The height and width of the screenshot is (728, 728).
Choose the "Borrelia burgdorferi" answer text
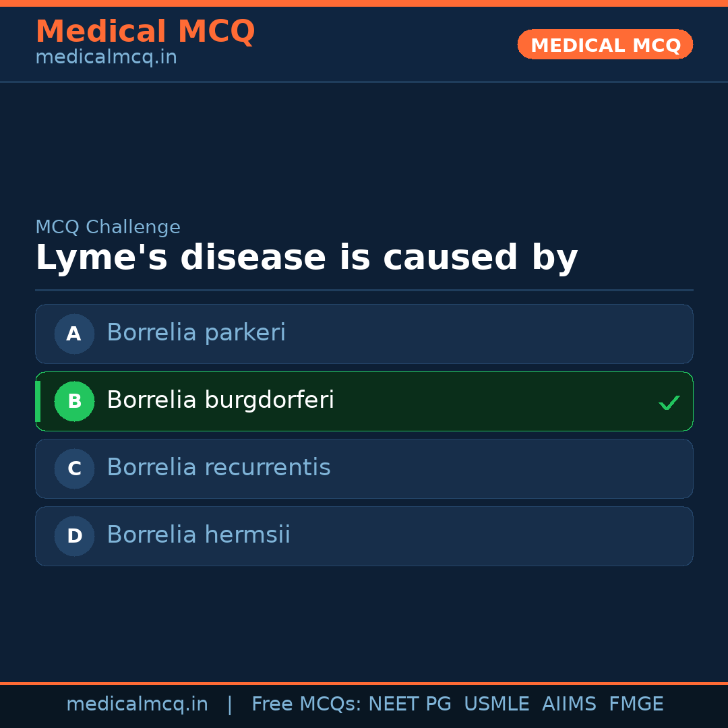(220, 400)
